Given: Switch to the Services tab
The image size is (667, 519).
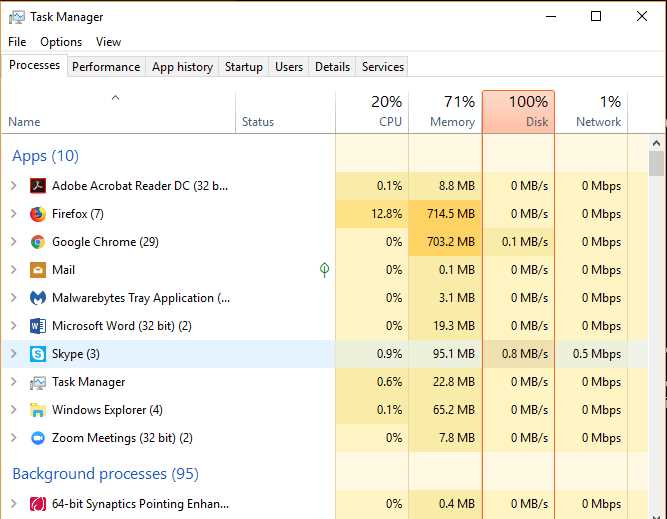Looking at the screenshot, I should click(x=383, y=67).
